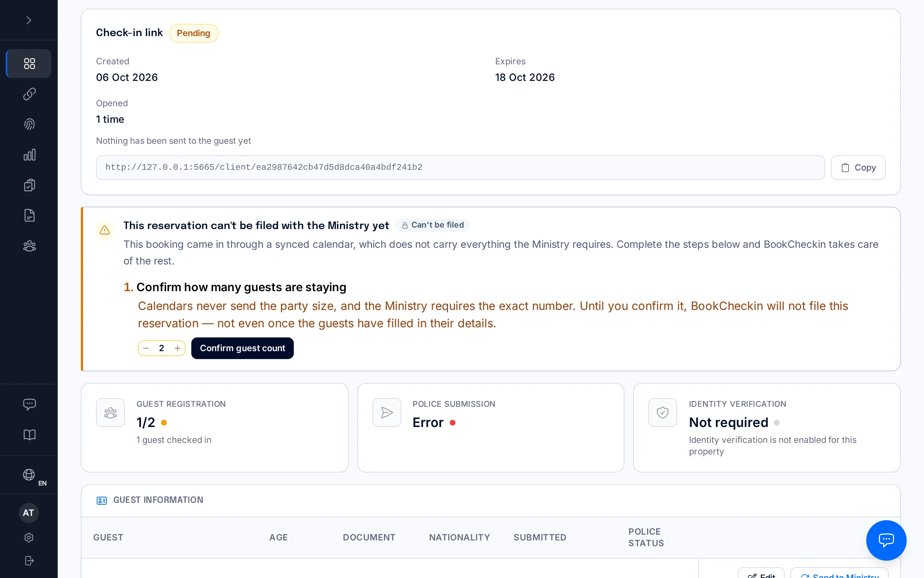
Task: Click the GUEST column header
Action: click(x=108, y=538)
